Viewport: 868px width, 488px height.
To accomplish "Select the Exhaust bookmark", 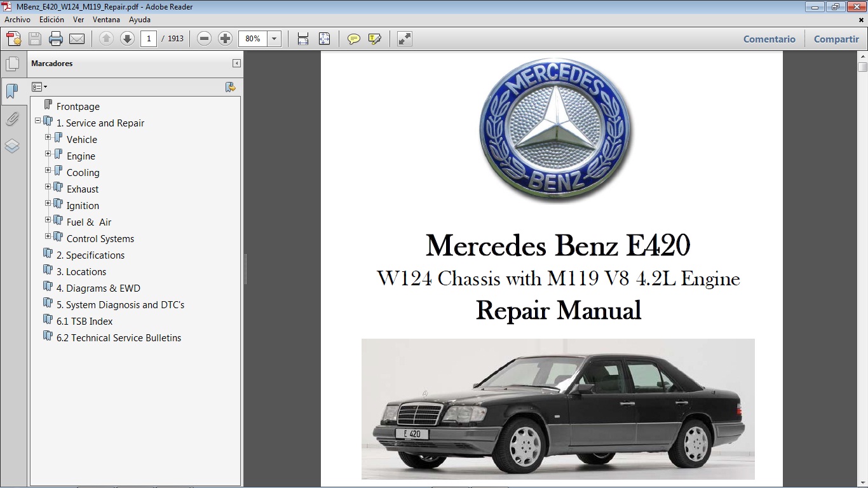I will pos(83,189).
